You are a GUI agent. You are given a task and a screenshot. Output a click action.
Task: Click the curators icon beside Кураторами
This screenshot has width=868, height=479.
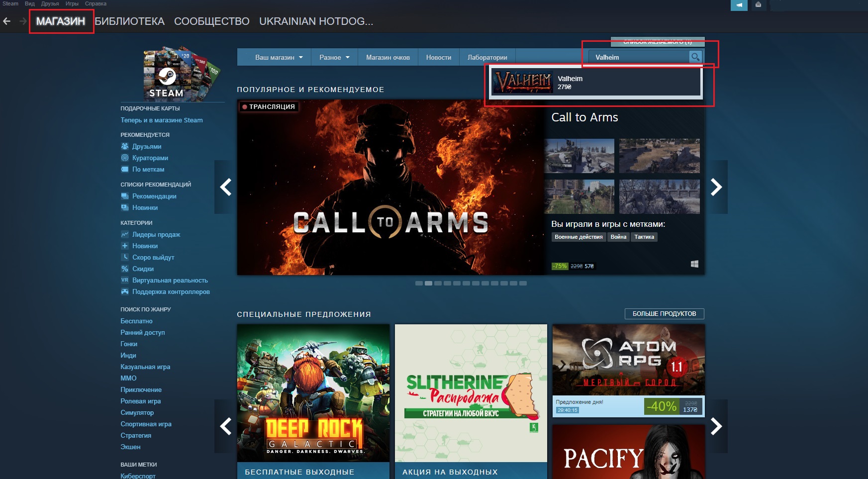125,158
